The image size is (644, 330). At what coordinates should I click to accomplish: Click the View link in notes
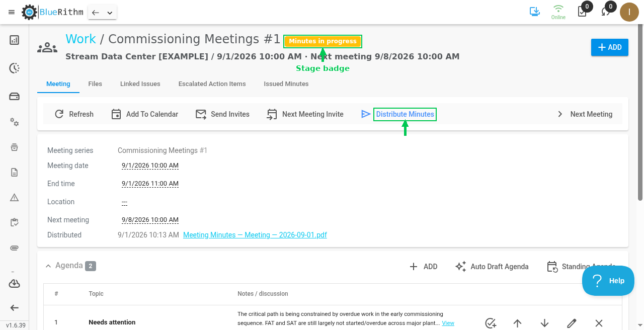pos(448,323)
